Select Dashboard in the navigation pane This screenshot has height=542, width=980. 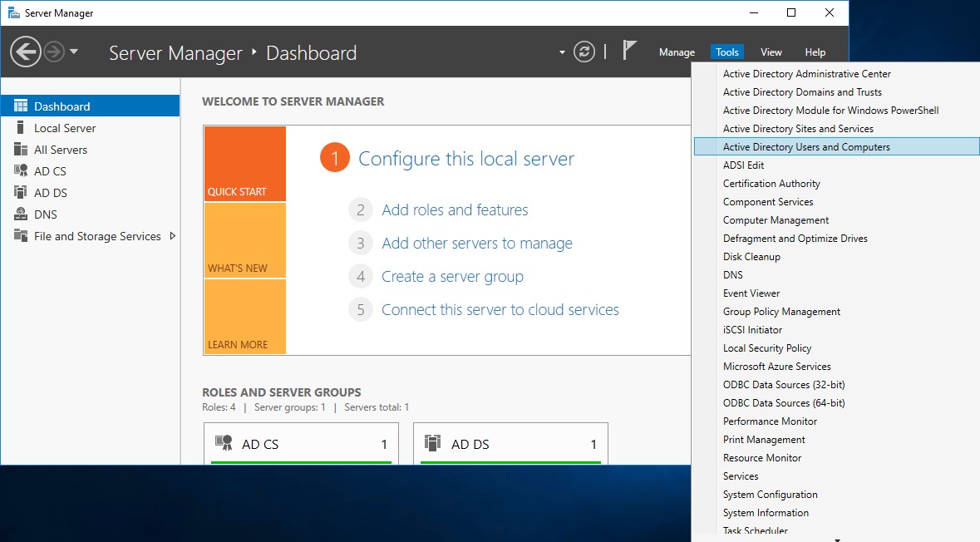tap(90, 106)
